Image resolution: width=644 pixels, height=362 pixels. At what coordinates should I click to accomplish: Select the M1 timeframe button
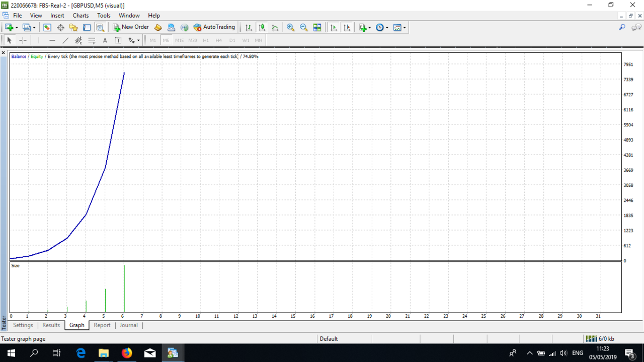coord(153,40)
